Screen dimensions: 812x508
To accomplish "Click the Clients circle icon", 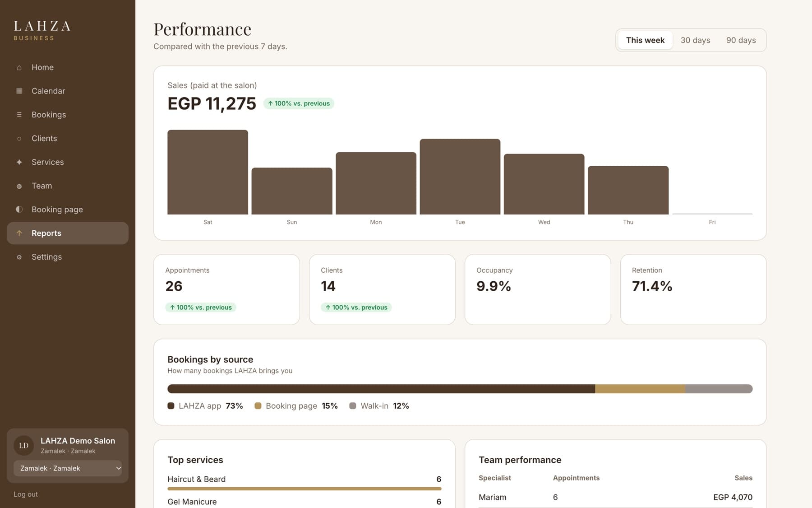I will click(x=19, y=139).
